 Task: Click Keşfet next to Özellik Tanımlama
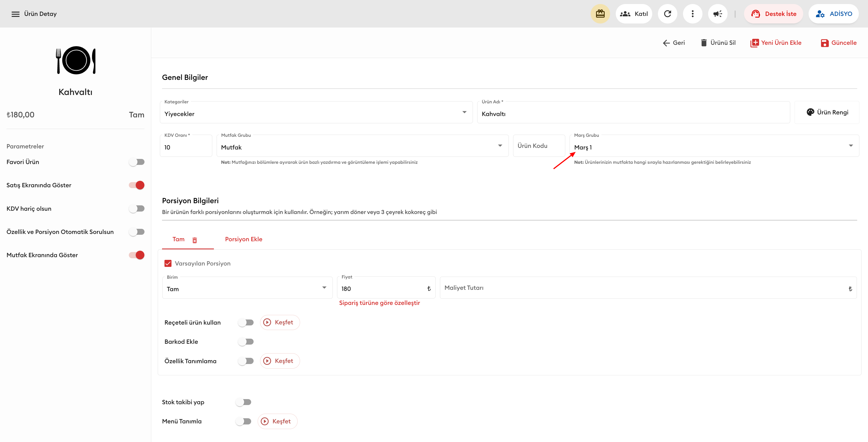point(280,361)
